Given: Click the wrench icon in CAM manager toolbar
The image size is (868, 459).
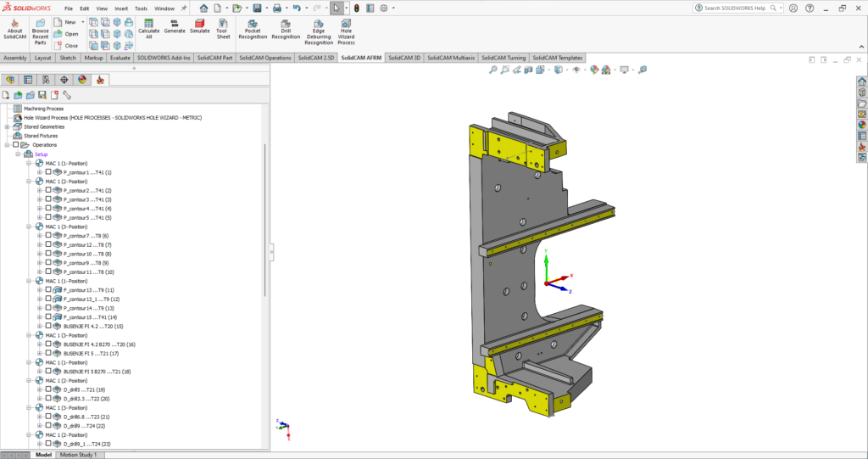Looking at the screenshot, I should tap(67, 95).
